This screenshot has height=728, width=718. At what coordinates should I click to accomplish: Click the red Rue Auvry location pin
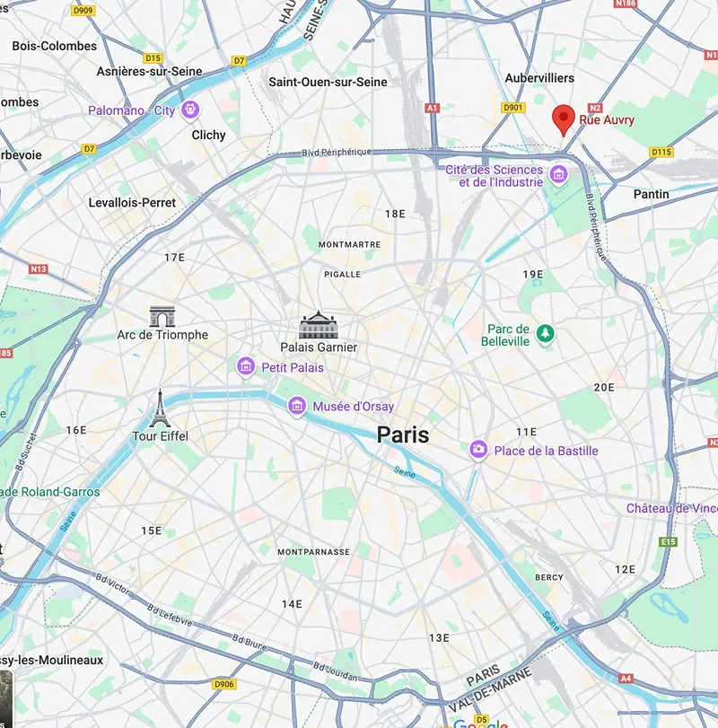click(x=564, y=120)
